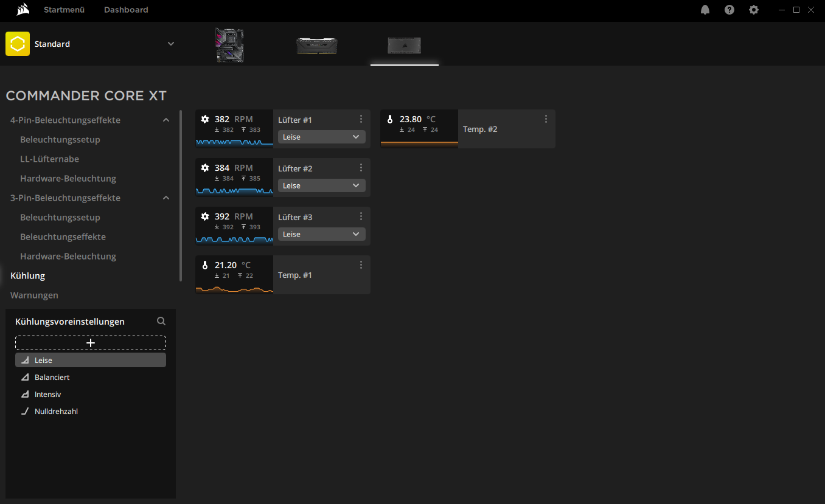Open settings gear icon in title bar

coord(754,10)
